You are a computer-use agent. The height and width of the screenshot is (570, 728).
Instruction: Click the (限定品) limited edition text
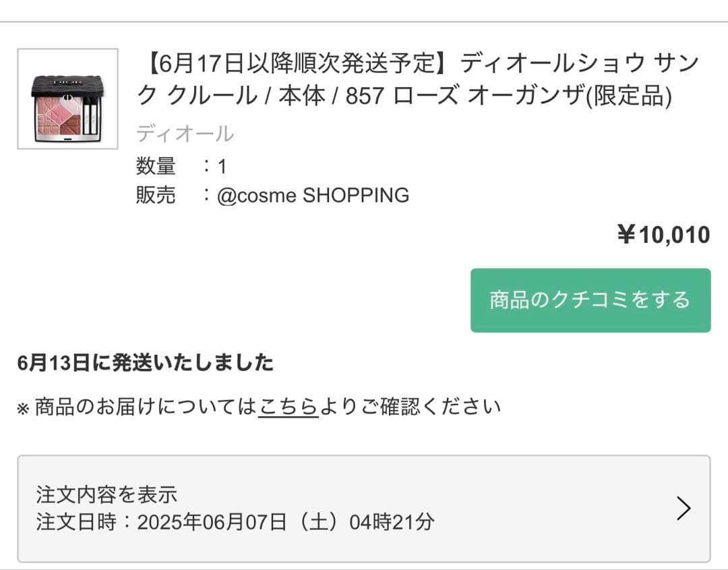point(628,97)
